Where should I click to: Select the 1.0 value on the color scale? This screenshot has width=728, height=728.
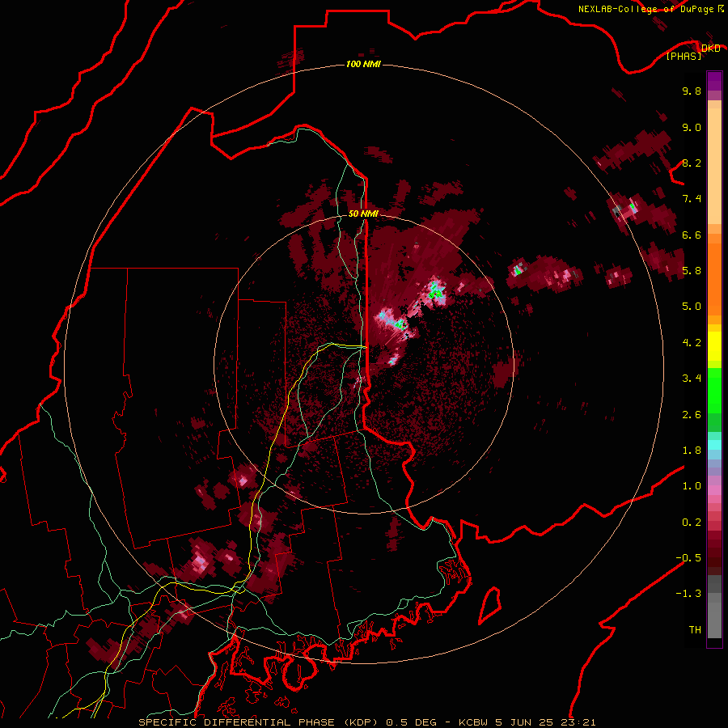(692, 486)
